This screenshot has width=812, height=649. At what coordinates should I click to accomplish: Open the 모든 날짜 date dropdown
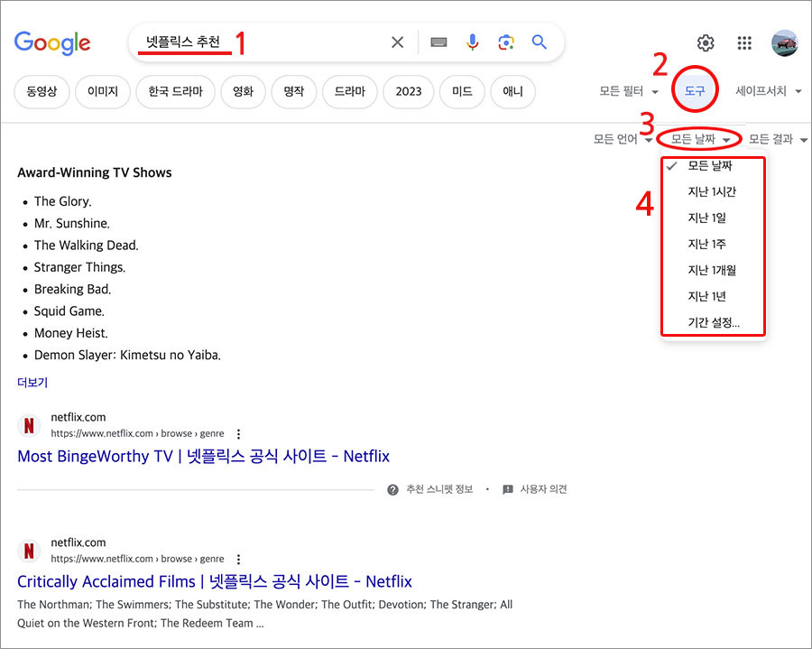tap(700, 139)
